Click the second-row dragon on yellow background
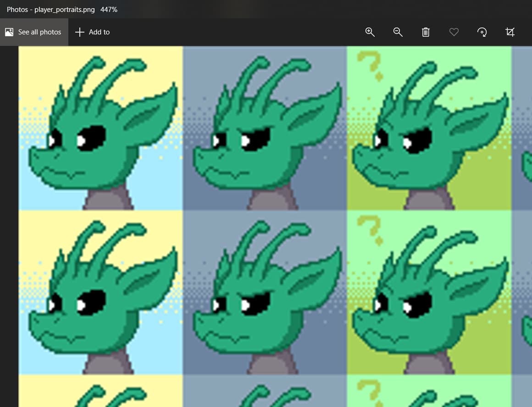Image resolution: width=532 pixels, height=407 pixels. [x=101, y=293]
